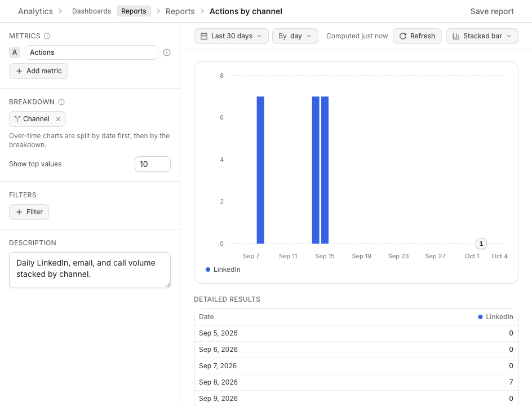Select the Sep 5, 2026 row
The width and height of the screenshot is (532, 406).
coord(356,333)
